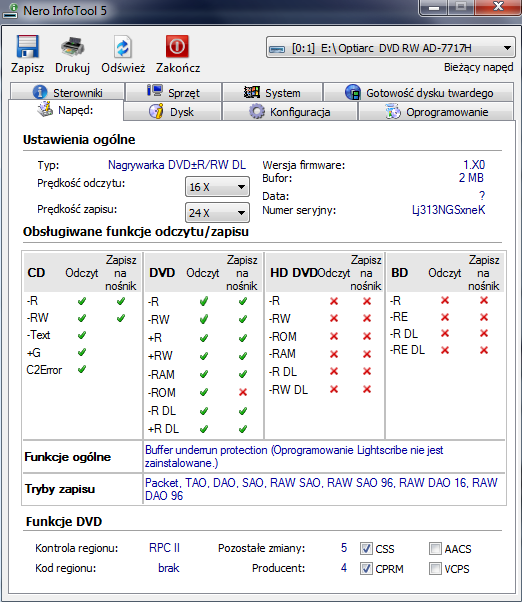Minimize the Nero InfoTool window

[x=434, y=7]
